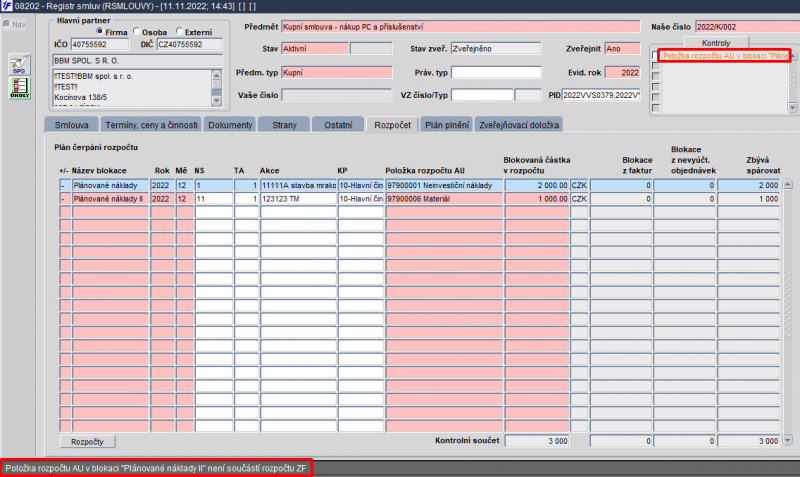800x477 pixels.
Task: Select the Osoba radio button
Action: [x=137, y=31]
